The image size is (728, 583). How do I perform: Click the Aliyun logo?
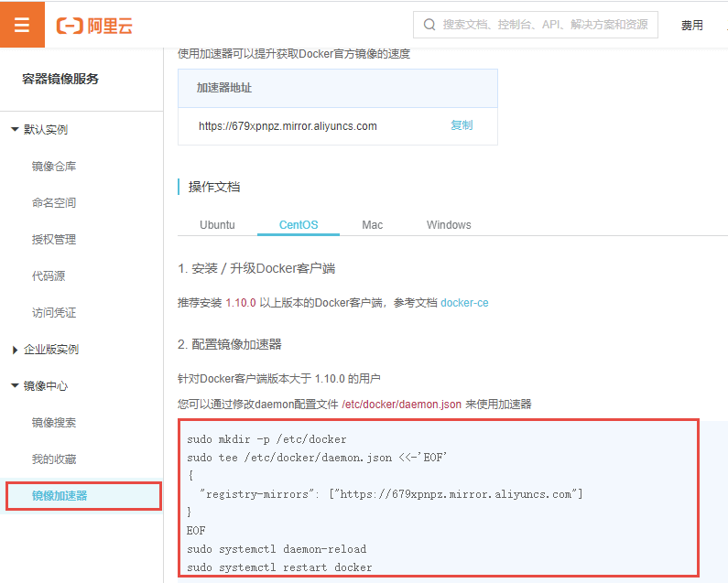point(94,26)
